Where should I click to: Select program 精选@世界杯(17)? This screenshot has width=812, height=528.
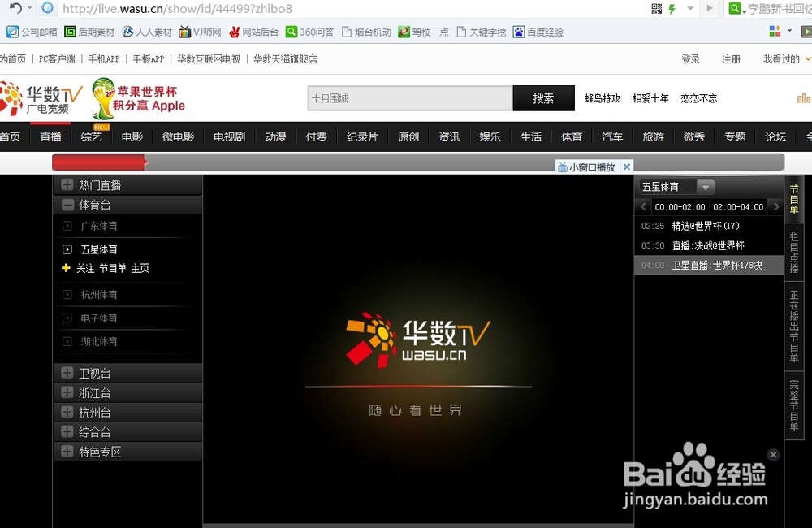pyautogui.click(x=709, y=226)
